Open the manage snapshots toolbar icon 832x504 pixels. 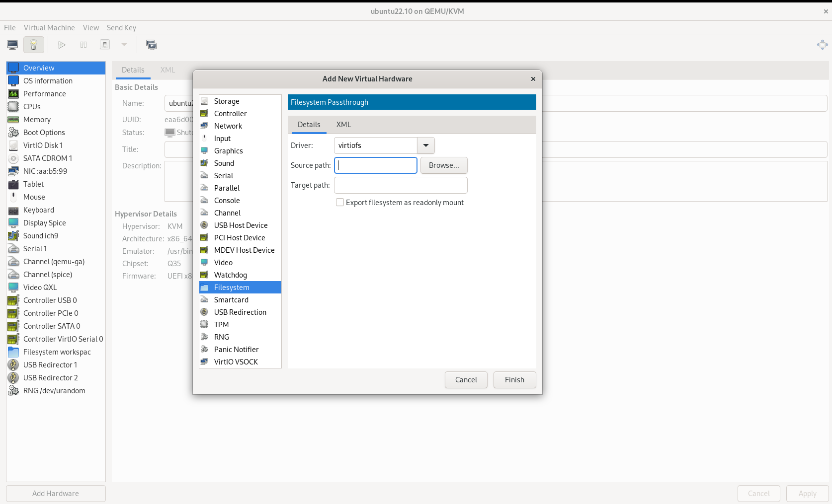coord(151,45)
